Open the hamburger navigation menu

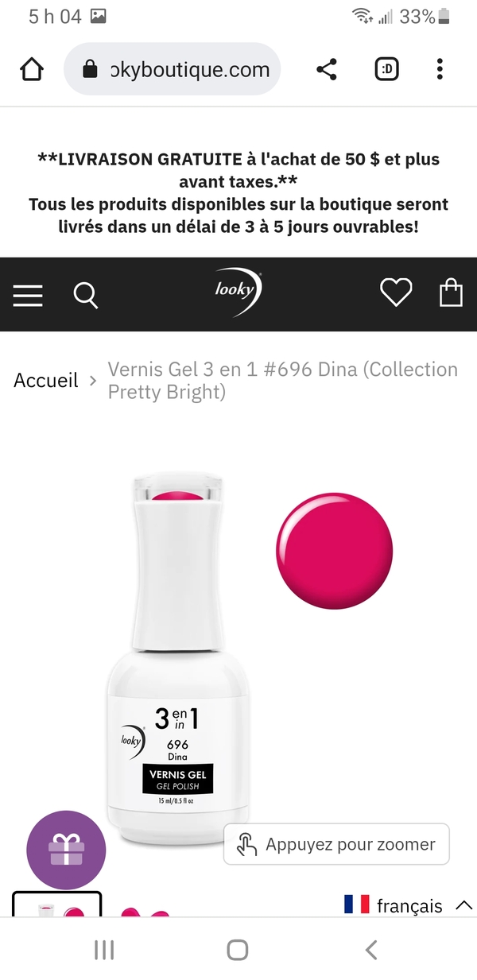pyautogui.click(x=28, y=295)
